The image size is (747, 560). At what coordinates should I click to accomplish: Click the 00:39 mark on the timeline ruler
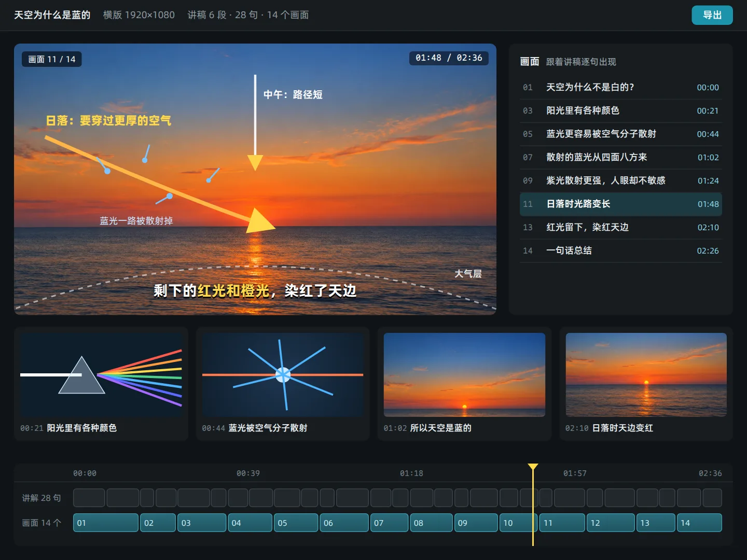click(x=248, y=473)
